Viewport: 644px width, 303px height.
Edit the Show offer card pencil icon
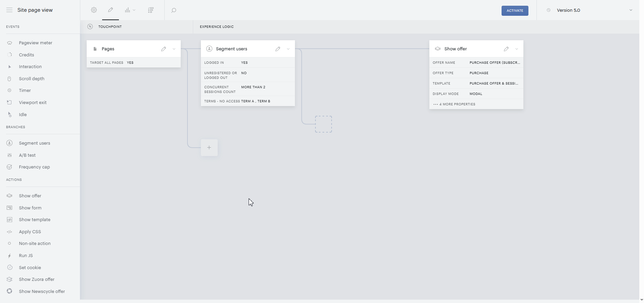click(x=506, y=49)
